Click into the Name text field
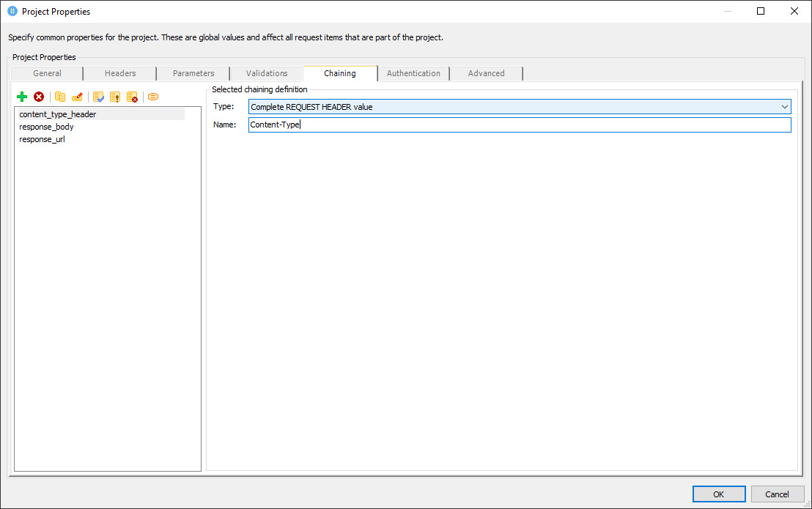The height and width of the screenshot is (509, 812). 520,125
